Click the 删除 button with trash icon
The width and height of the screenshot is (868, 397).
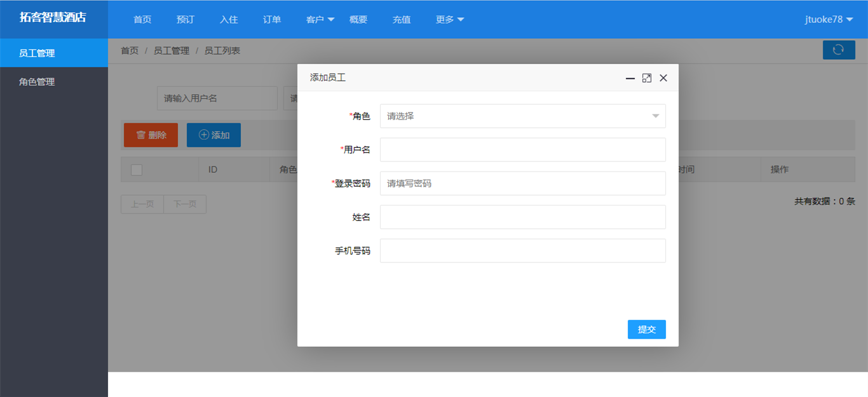tap(151, 135)
